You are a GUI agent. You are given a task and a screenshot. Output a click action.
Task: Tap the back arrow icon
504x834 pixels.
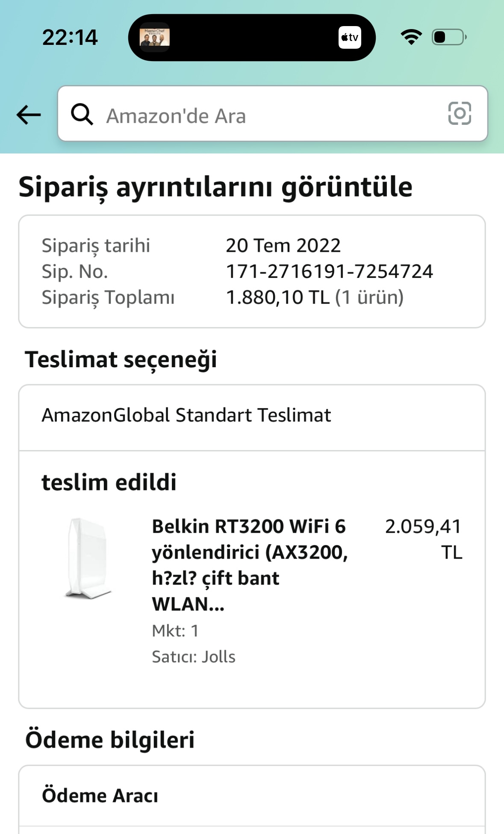(x=29, y=115)
